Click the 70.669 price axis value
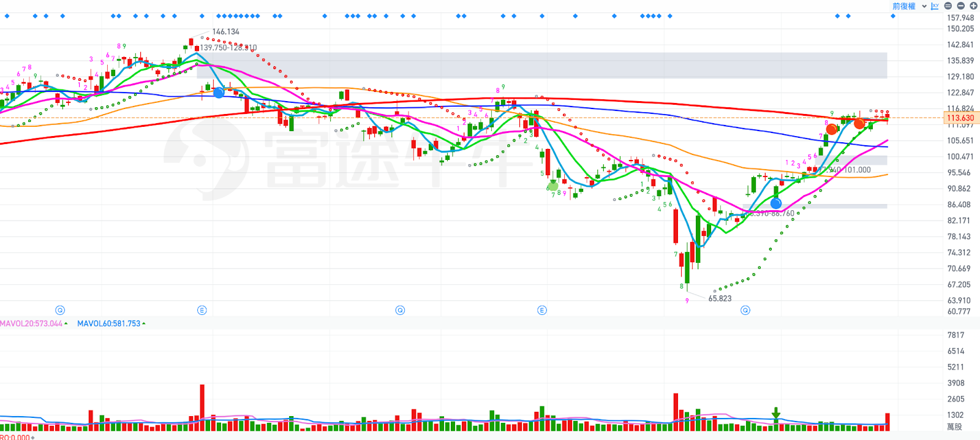Viewport: 980px width, 440px height. tap(959, 268)
